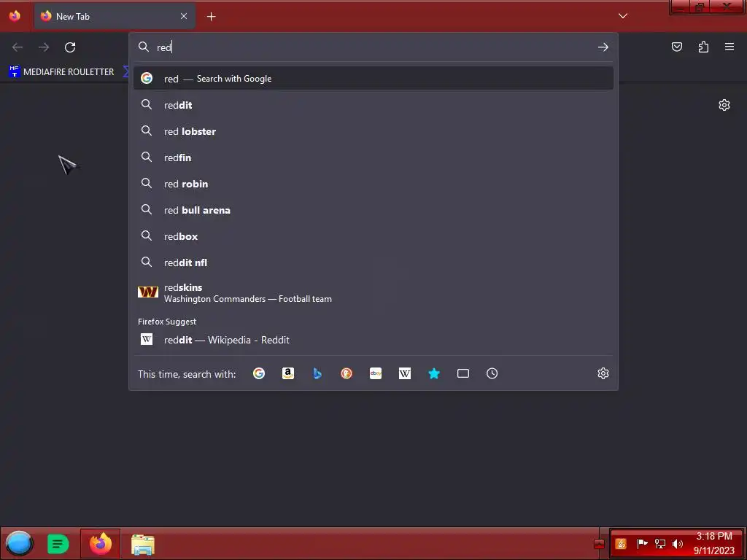The width and height of the screenshot is (747, 560).
Task: Pick the 'reddit' suggestion
Action: tap(373, 105)
